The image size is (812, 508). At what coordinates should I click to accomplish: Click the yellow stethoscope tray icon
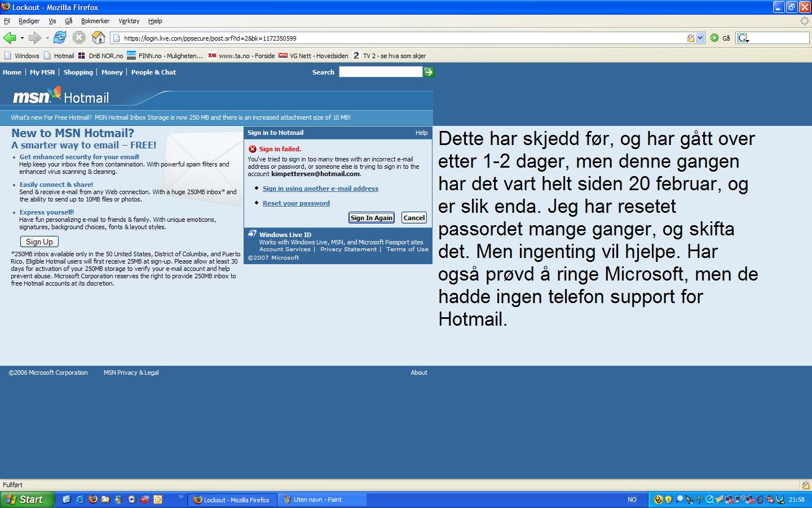click(659, 500)
